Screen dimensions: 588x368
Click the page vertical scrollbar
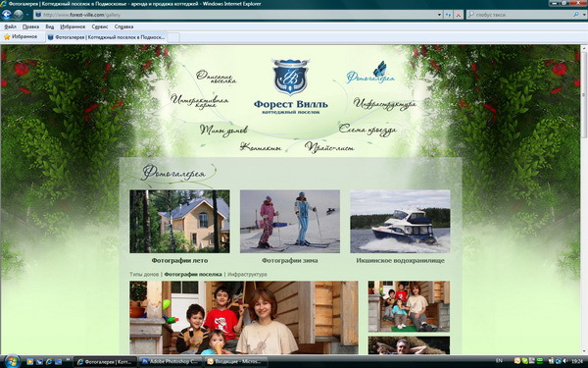[x=584, y=199]
